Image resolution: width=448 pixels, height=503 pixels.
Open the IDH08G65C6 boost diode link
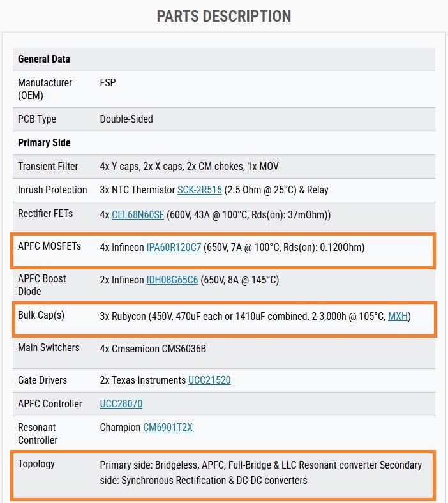point(172,280)
